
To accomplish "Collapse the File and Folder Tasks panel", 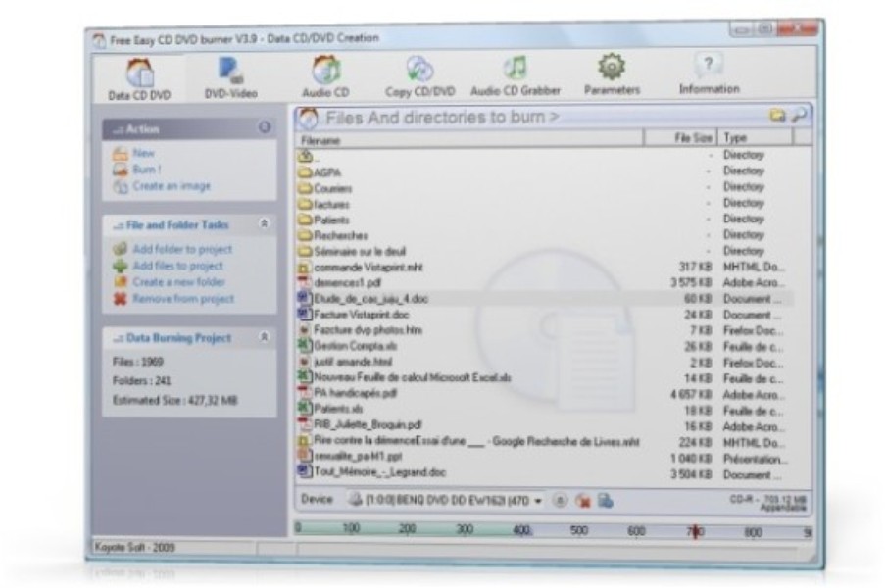I will coord(265,220).
